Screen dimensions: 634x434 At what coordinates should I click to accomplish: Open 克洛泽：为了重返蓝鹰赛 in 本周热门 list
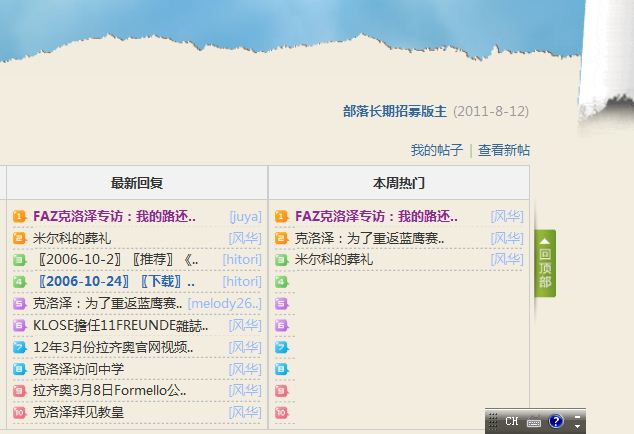click(370, 238)
